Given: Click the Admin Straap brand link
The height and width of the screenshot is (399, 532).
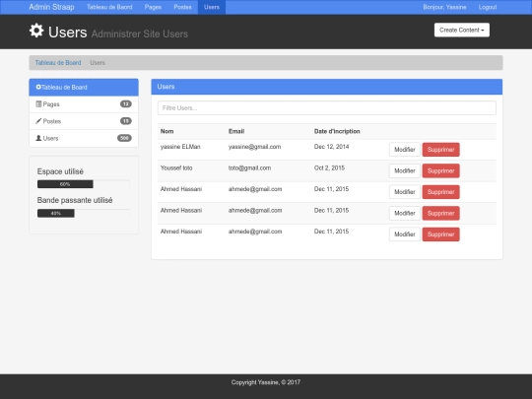Looking at the screenshot, I should (51, 7).
